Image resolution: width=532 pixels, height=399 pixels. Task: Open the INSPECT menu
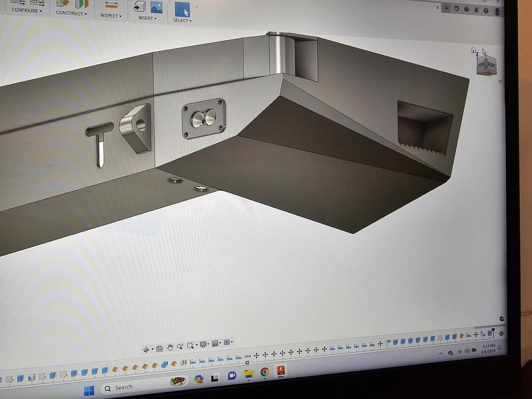pos(111,16)
